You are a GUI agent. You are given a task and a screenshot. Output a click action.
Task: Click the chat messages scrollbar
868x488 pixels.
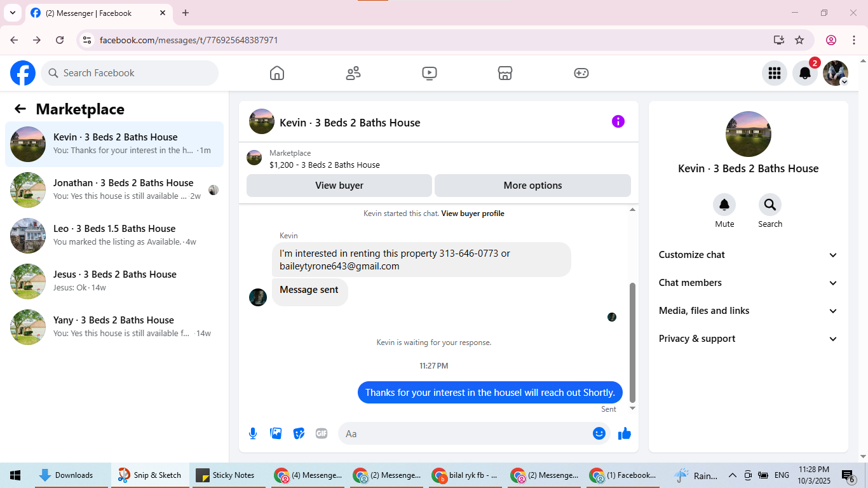coord(632,343)
